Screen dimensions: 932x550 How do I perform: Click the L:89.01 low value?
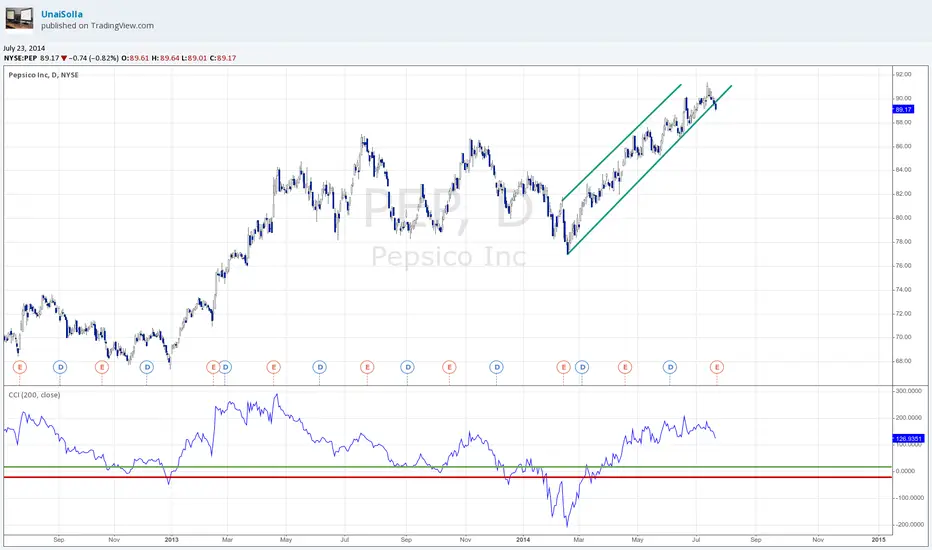[194, 58]
